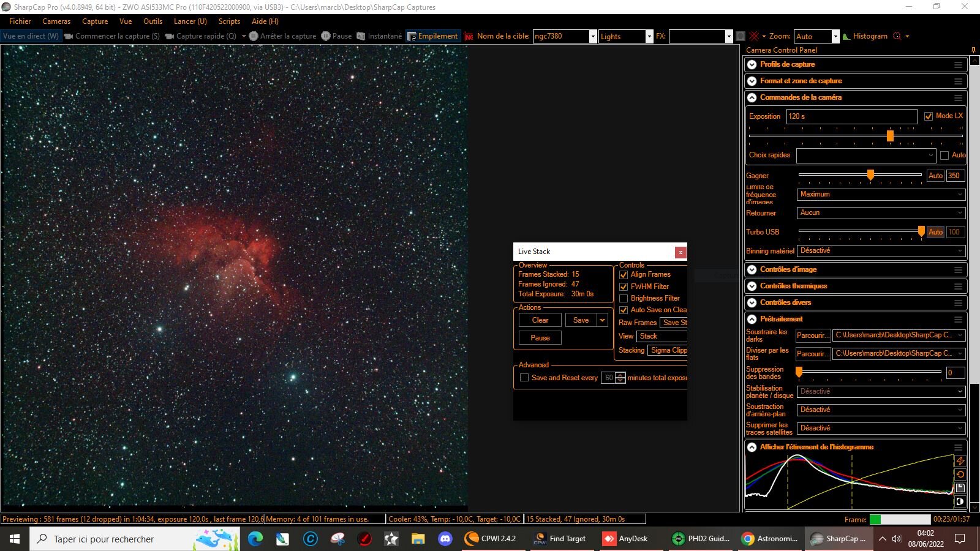The width and height of the screenshot is (980, 551).
Task: Click the floppy disk icon beside histogram
Action: point(960,488)
